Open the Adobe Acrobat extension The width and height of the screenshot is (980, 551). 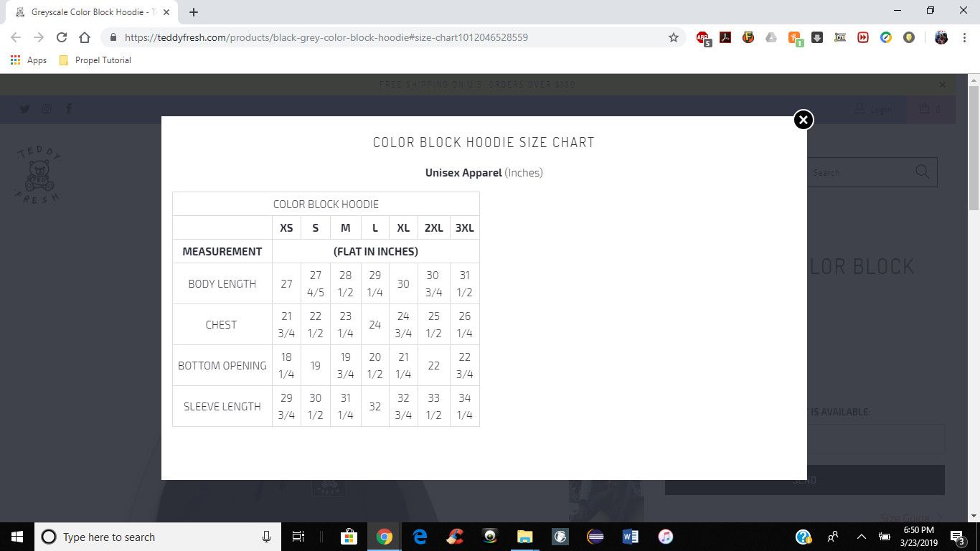(725, 38)
